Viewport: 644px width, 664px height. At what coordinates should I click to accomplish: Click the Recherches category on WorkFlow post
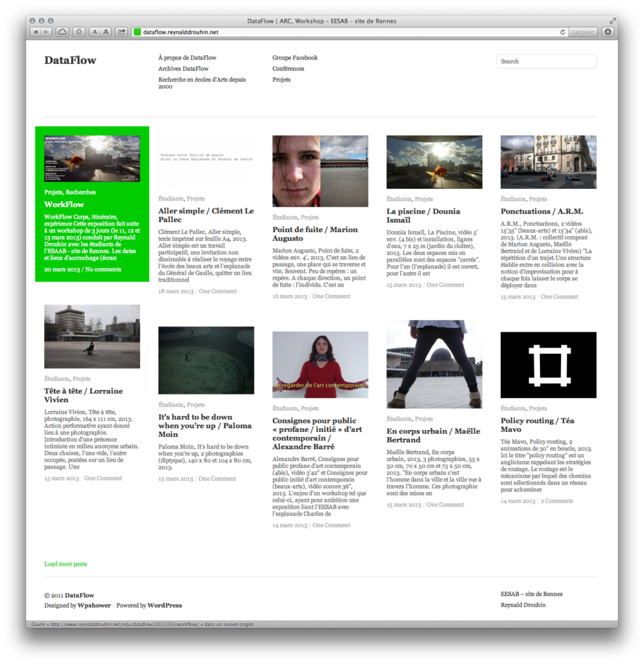(x=80, y=192)
